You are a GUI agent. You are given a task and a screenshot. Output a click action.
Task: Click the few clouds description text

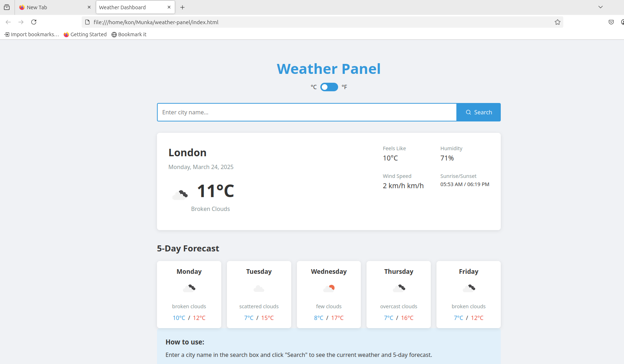(329, 306)
